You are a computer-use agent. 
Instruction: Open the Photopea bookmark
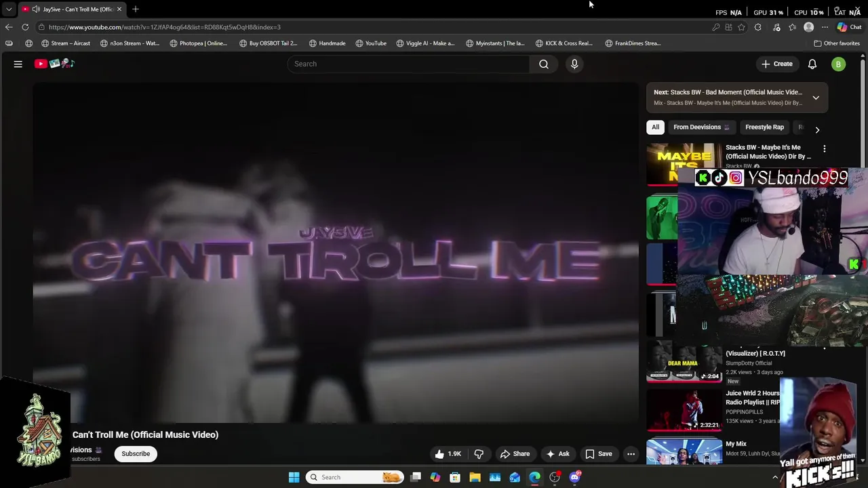198,43
